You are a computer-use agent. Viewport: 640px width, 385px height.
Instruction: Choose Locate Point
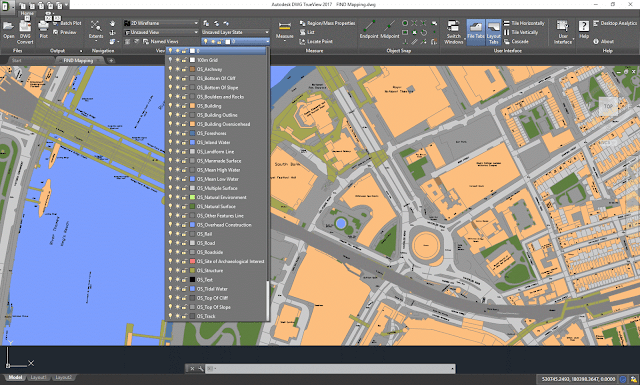316,41
